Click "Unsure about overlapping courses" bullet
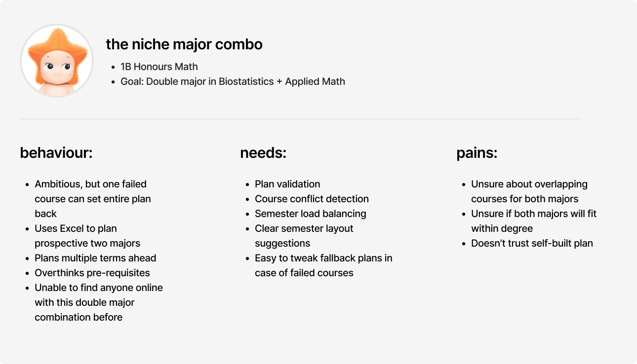 click(x=529, y=191)
